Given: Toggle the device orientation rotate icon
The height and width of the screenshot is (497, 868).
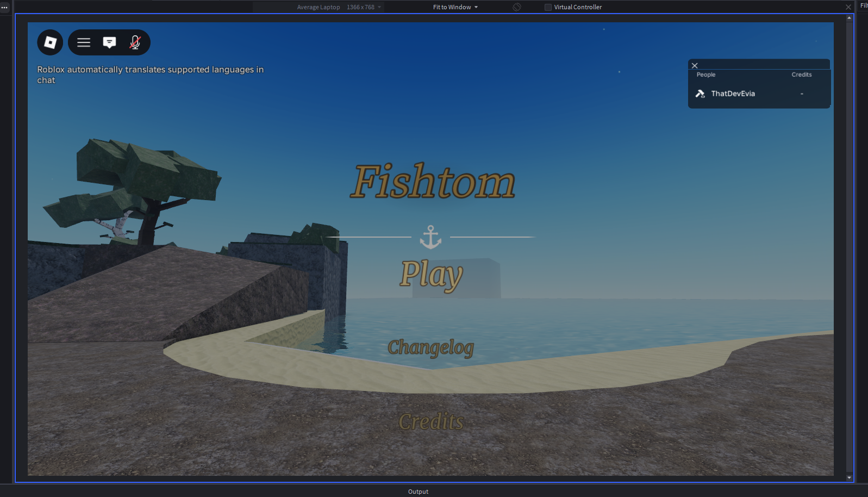Looking at the screenshot, I should click(517, 7).
